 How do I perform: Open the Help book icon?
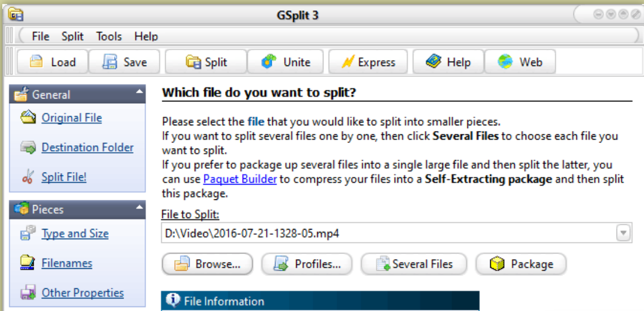pos(434,62)
